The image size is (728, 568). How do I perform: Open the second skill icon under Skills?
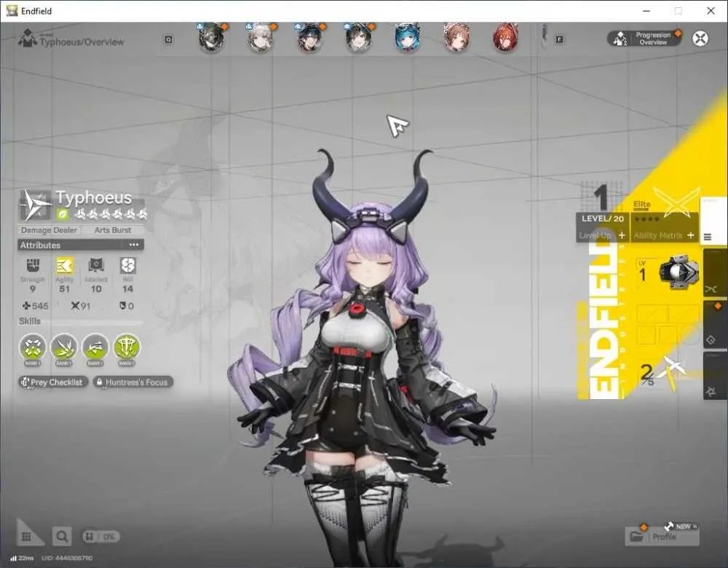click(x=64, y=347)
